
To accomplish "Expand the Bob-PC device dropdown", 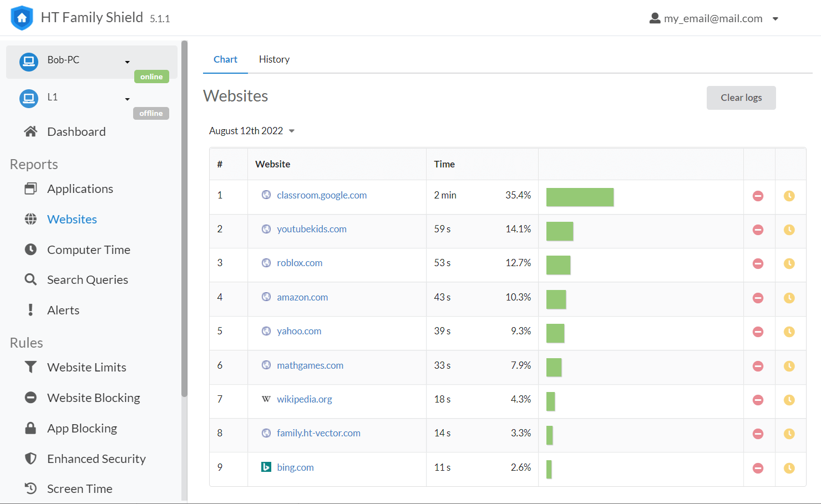I will (128, 62).
